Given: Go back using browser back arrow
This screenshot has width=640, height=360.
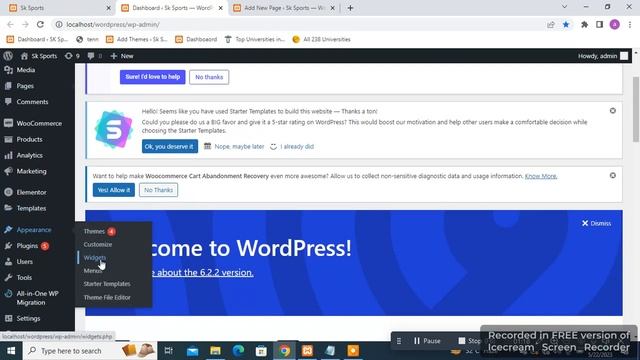Looking at the screenshot, I should tap(10, 24).
